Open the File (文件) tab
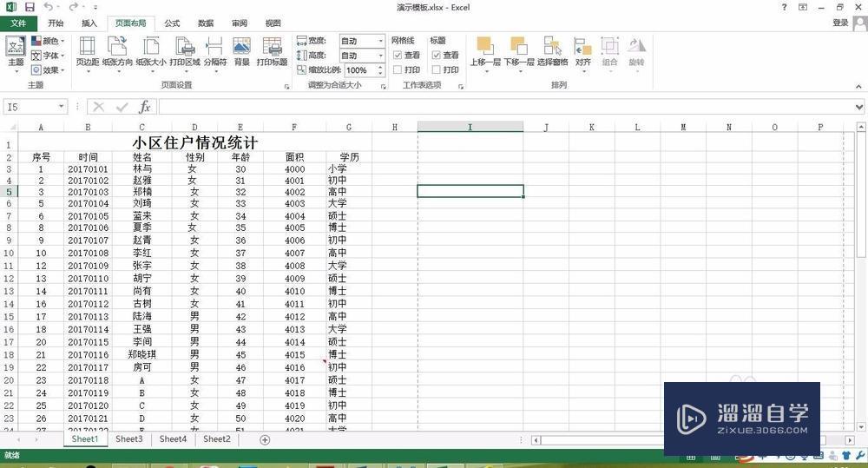The image size is (868, 468). point(18,23)
